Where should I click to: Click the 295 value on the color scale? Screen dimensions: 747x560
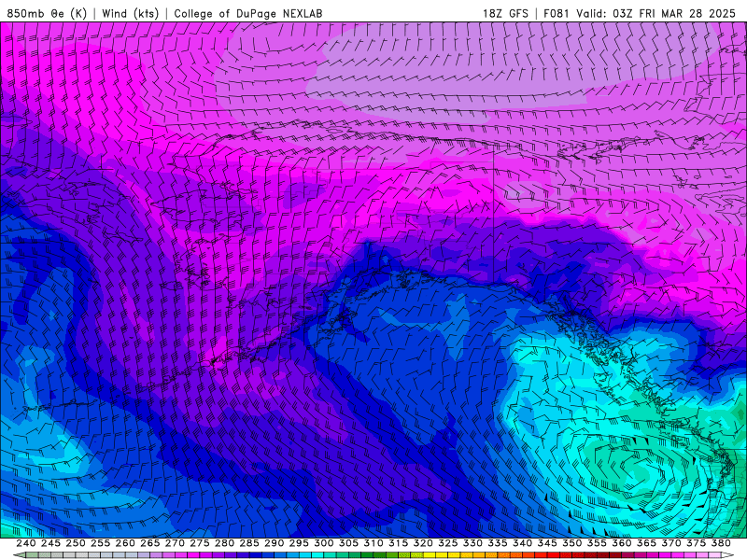(x=299, y=543)
